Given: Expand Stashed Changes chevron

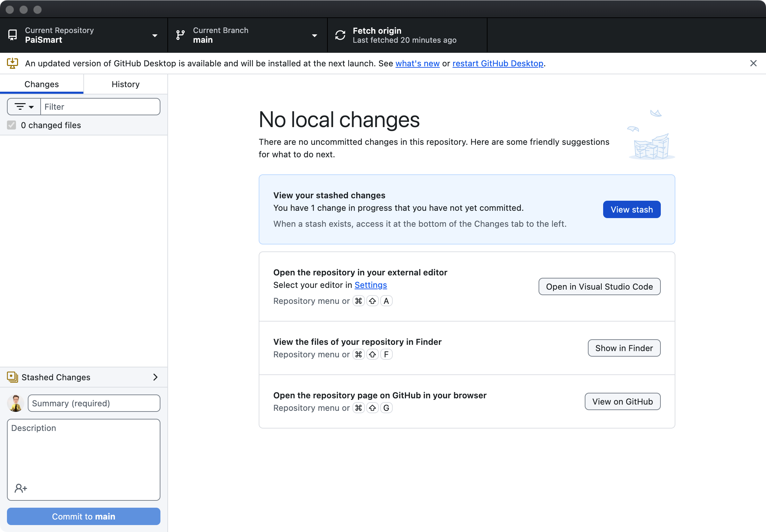Looking at the screenshot, I should pos(155,377).
